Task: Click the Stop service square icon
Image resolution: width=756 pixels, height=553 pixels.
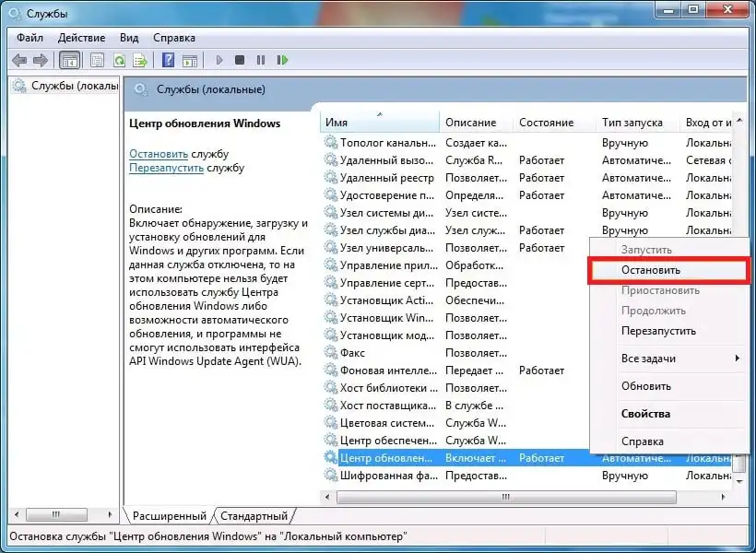Action: [240, 60]
